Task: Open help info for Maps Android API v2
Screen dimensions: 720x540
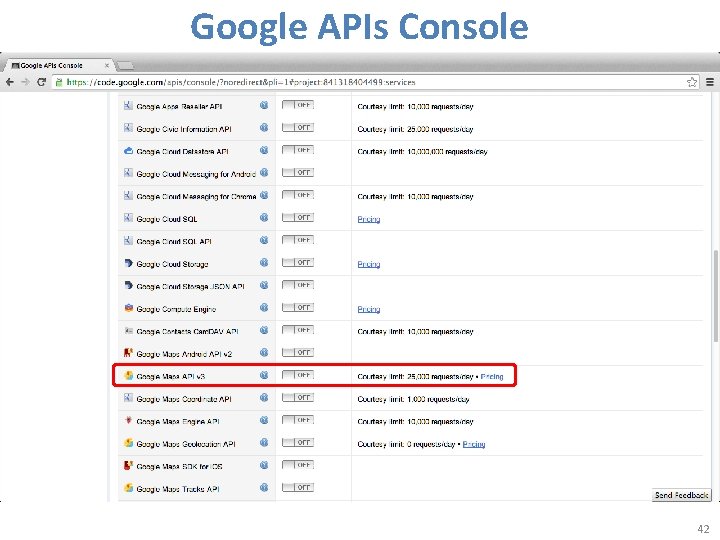Action: (264, 353)
